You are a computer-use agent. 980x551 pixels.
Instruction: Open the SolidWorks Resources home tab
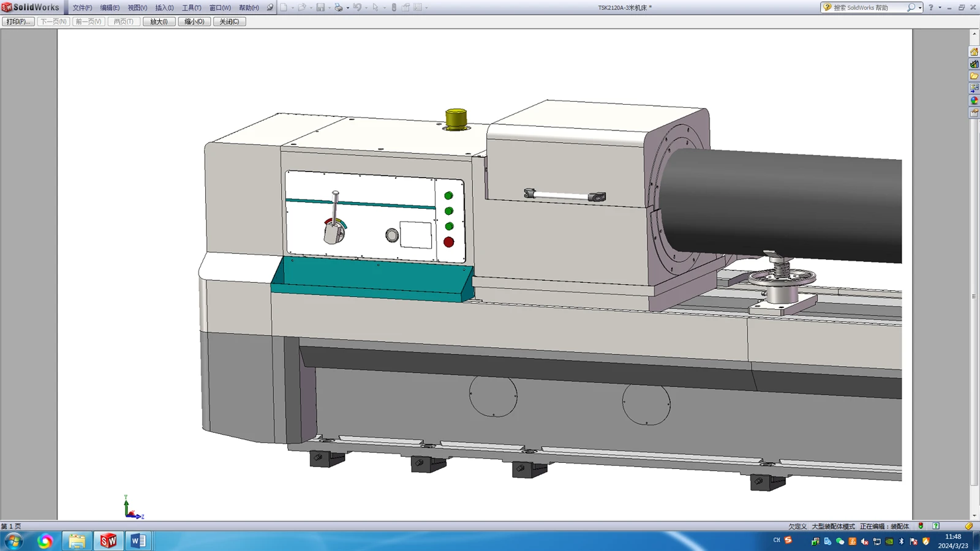(x=974, y=52)
